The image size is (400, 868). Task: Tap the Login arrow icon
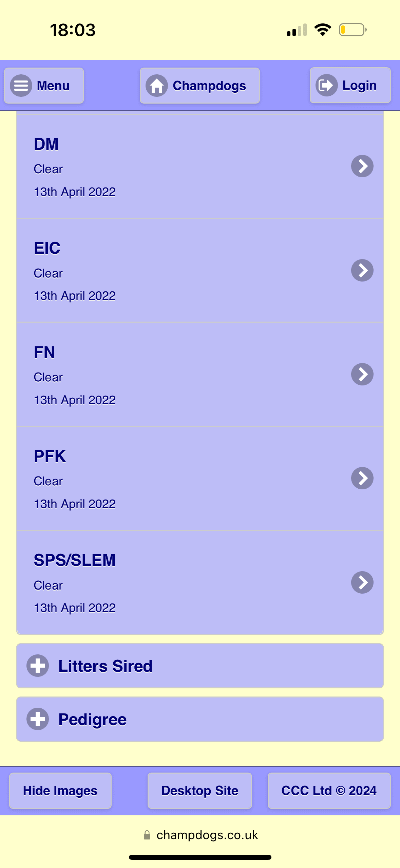[326, 85]
